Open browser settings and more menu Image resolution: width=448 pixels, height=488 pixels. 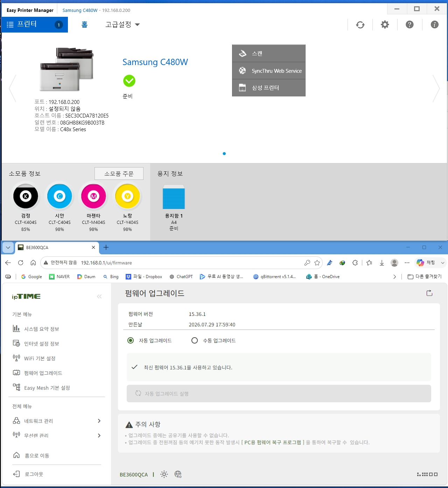[x=407, y=263]
